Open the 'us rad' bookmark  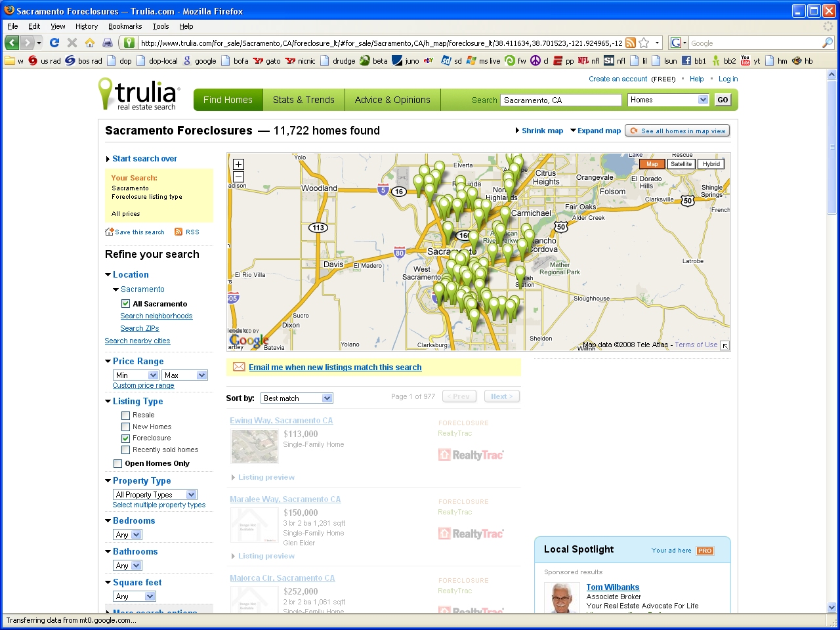coord(45,60)
